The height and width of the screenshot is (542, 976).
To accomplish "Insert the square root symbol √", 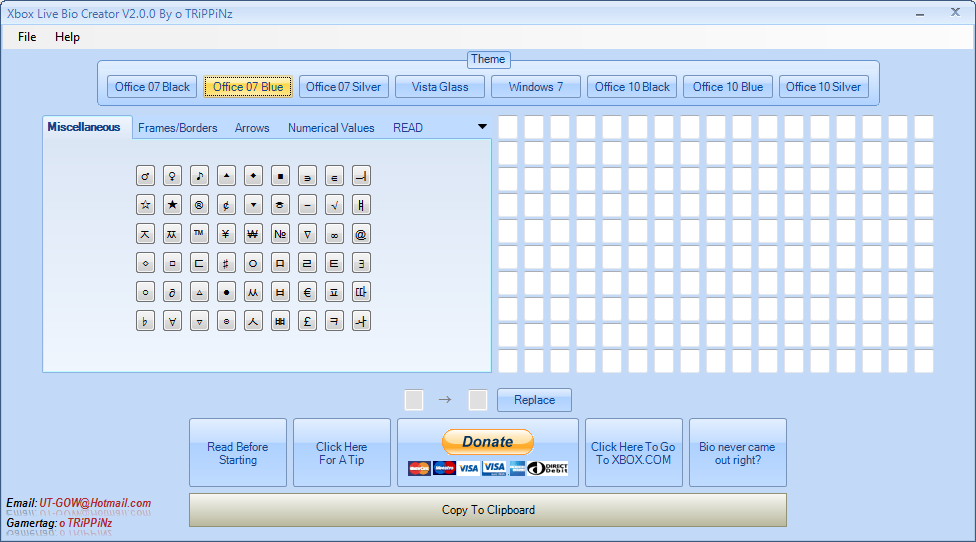I will [334, 205].
